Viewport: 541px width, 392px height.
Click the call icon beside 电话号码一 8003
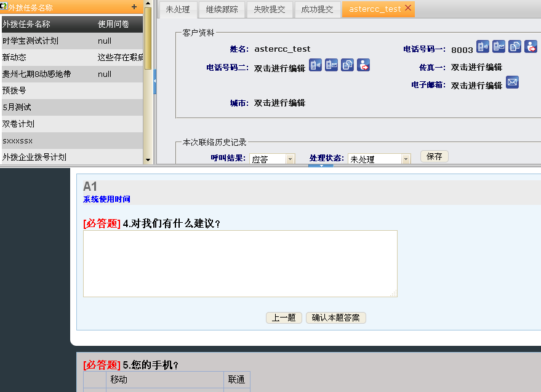pyautogui.click(x=483, y=47)
